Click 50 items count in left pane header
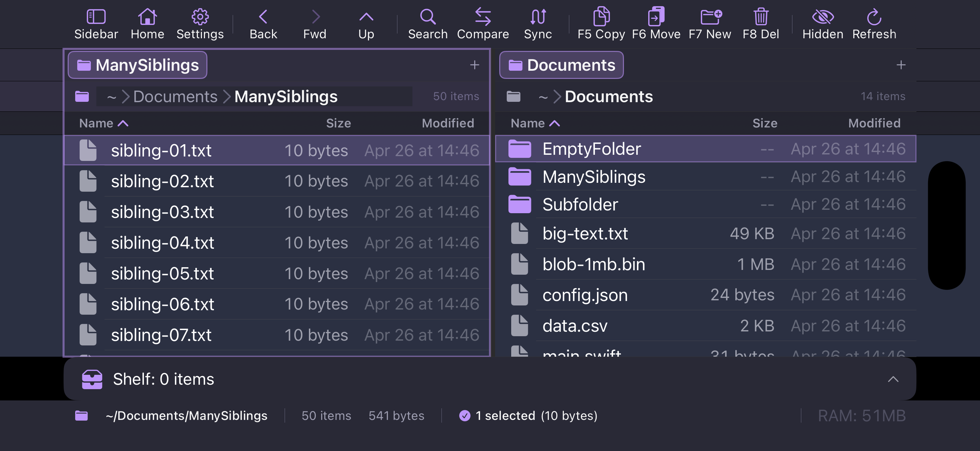The height and width of the screenshot is (451, 980). (456, 96)
